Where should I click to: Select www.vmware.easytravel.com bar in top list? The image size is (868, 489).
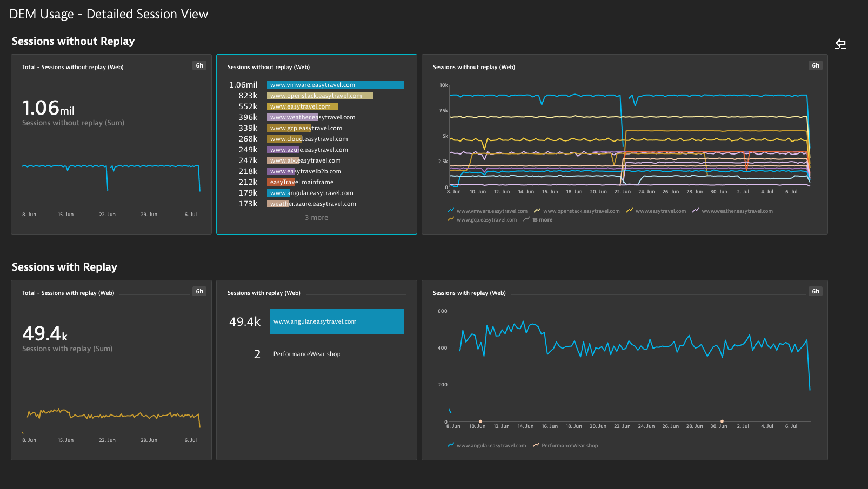(x=336, y=85)
